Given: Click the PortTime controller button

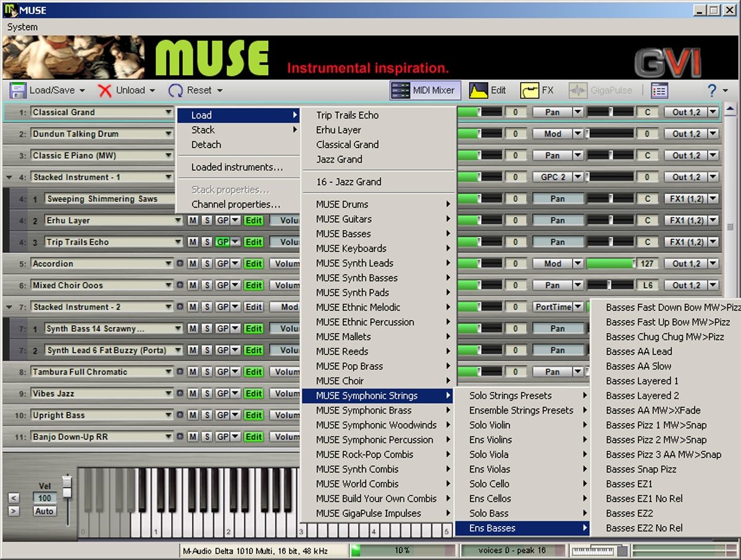Looking at the screenshot, I should 553,307.
